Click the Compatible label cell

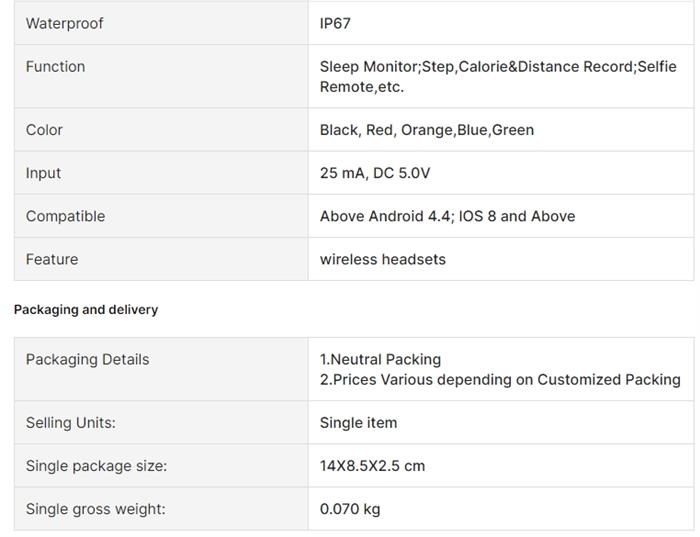tap(161, 216)
